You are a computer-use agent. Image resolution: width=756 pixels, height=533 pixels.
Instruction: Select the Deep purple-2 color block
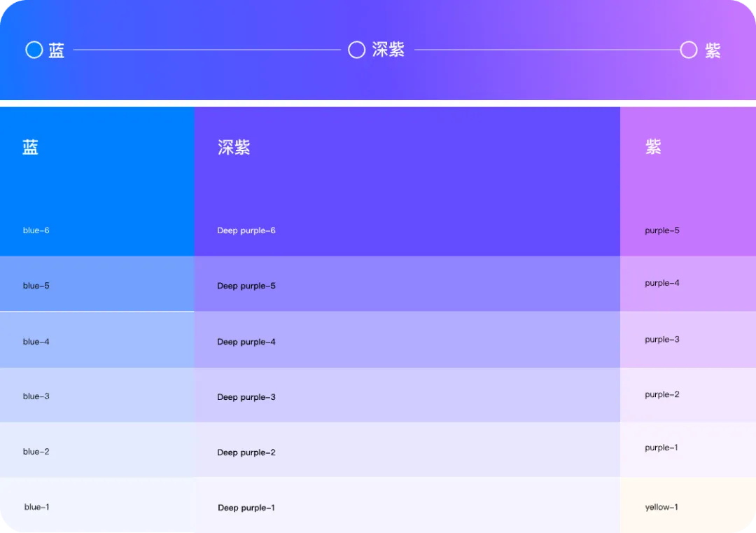coord(407,450)
